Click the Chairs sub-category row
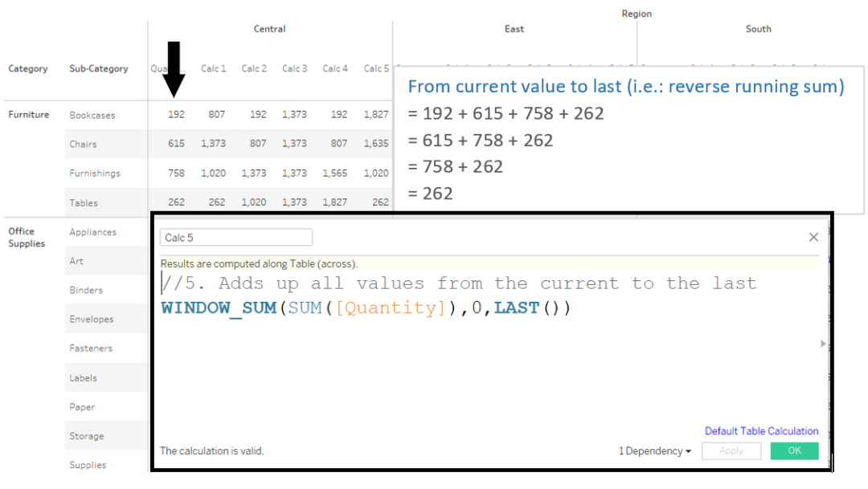The width and height of the screenshot is (868, 489). (x=83, y=144)
